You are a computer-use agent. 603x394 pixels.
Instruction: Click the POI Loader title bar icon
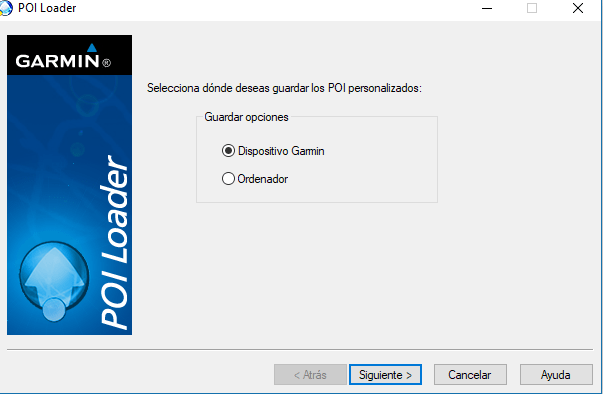click(x=5, y=8)
